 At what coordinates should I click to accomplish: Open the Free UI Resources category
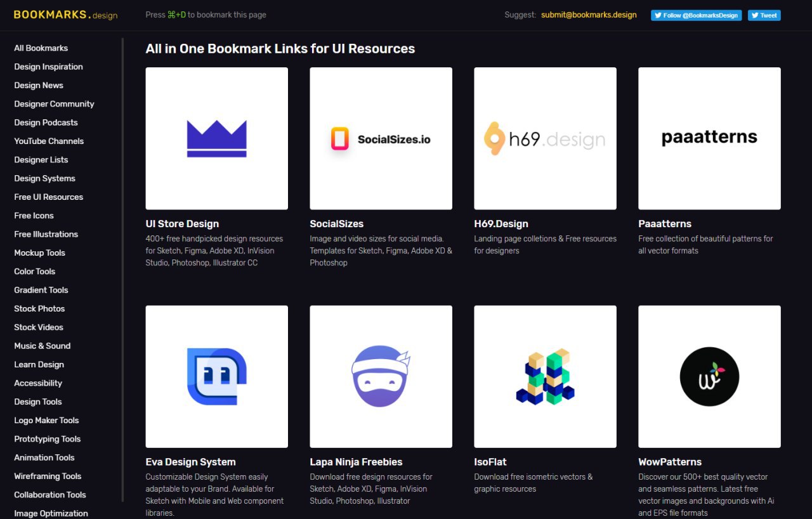(48, 197)
